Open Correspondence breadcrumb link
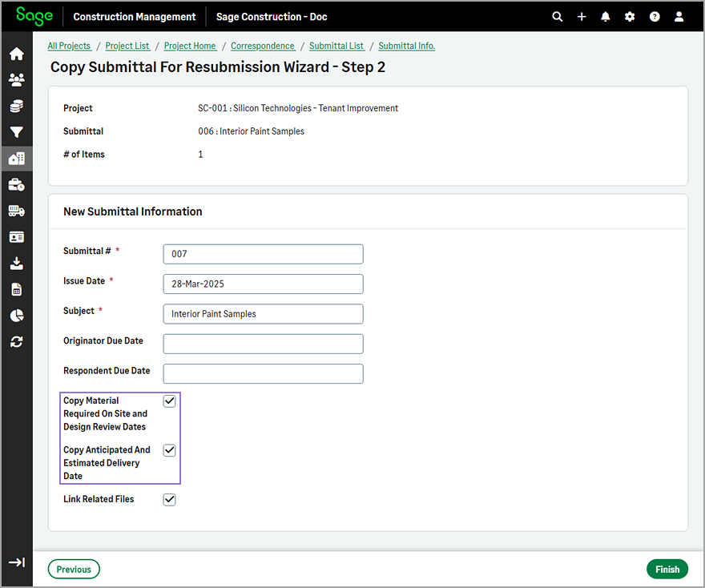Screen dimensions: 705x588 263,46
